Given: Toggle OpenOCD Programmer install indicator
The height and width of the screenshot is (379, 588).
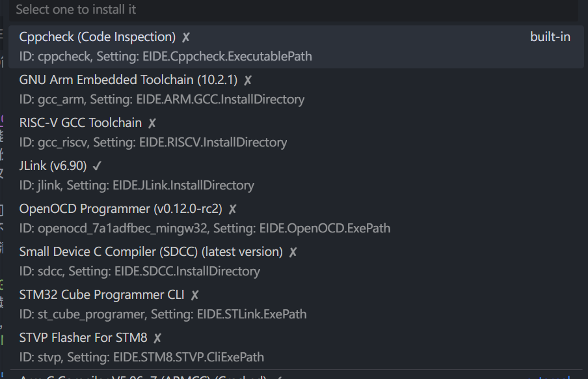Looking at the screenshot, I should coord(232,208).
